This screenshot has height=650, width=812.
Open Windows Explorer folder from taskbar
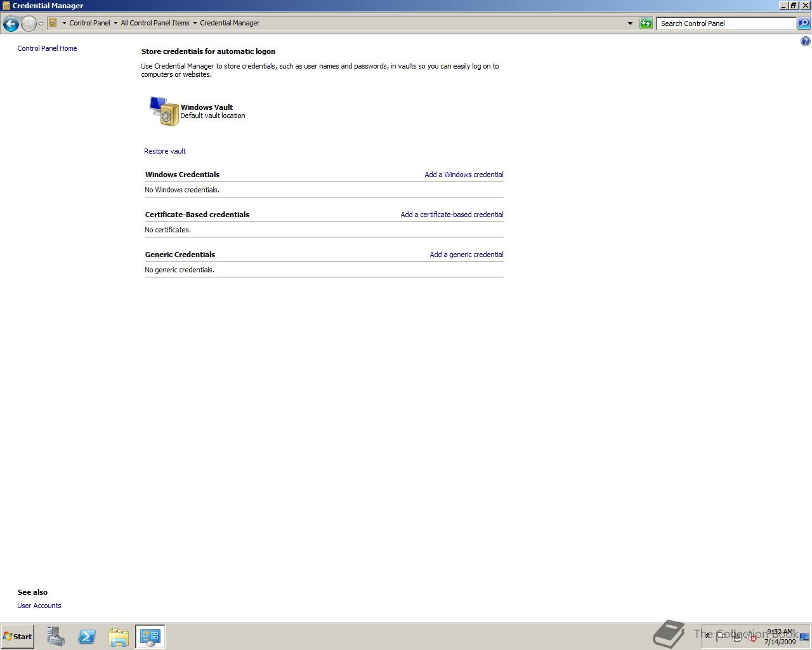click(119, 637)
